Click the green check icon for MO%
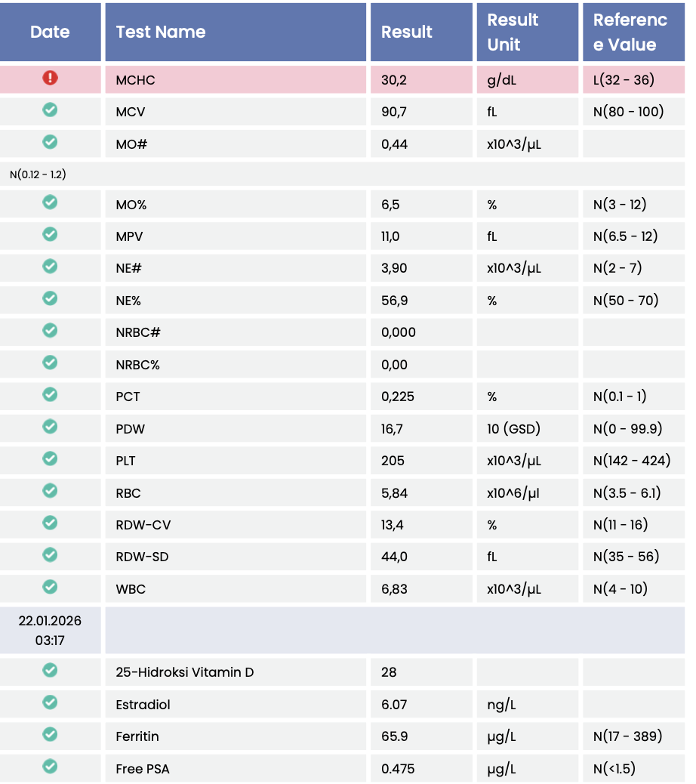The height and width of the screenshot is (784, 696). point(50,202)
